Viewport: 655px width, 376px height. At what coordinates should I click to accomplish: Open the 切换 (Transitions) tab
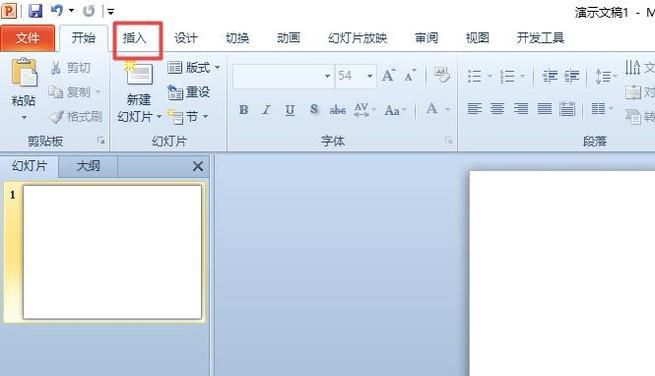point(237,38)
